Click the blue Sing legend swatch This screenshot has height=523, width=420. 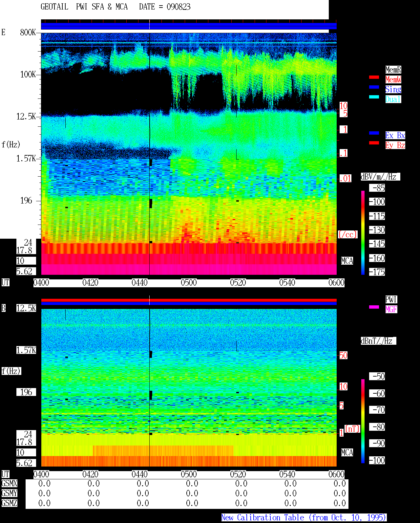pos(374,87)
